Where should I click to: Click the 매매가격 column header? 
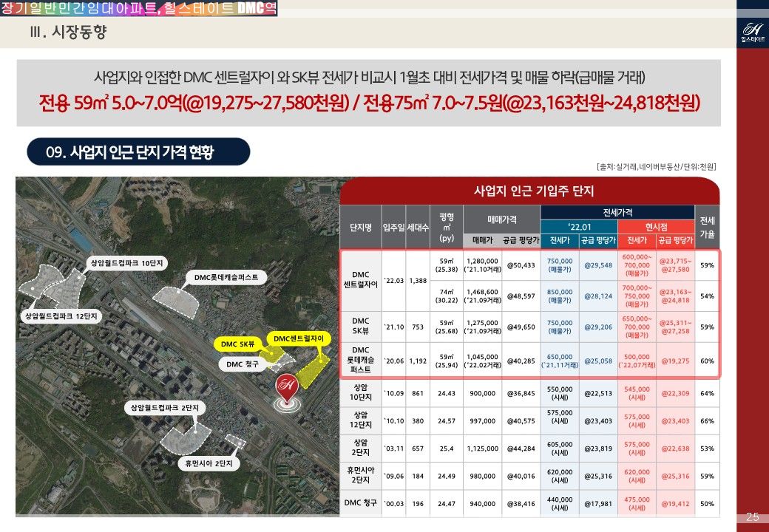click(502, 220)
